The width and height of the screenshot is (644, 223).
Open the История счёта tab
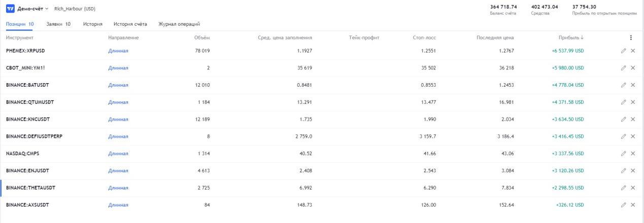pos(130,24)
